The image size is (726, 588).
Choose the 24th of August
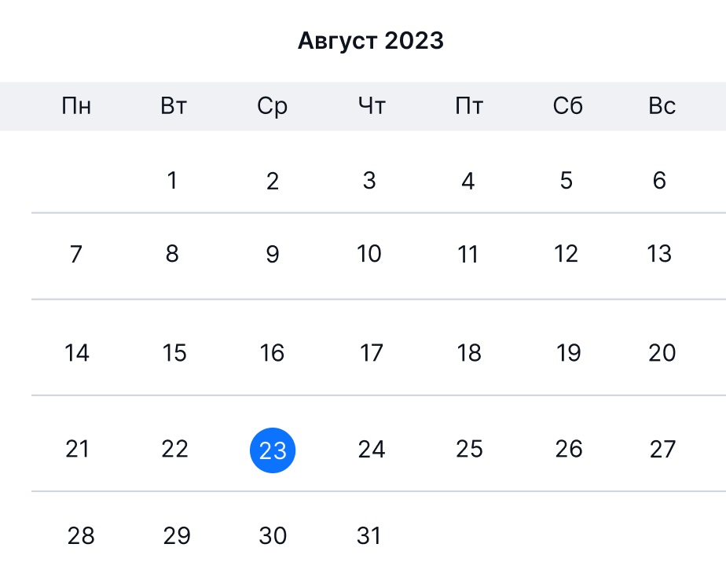372,449
